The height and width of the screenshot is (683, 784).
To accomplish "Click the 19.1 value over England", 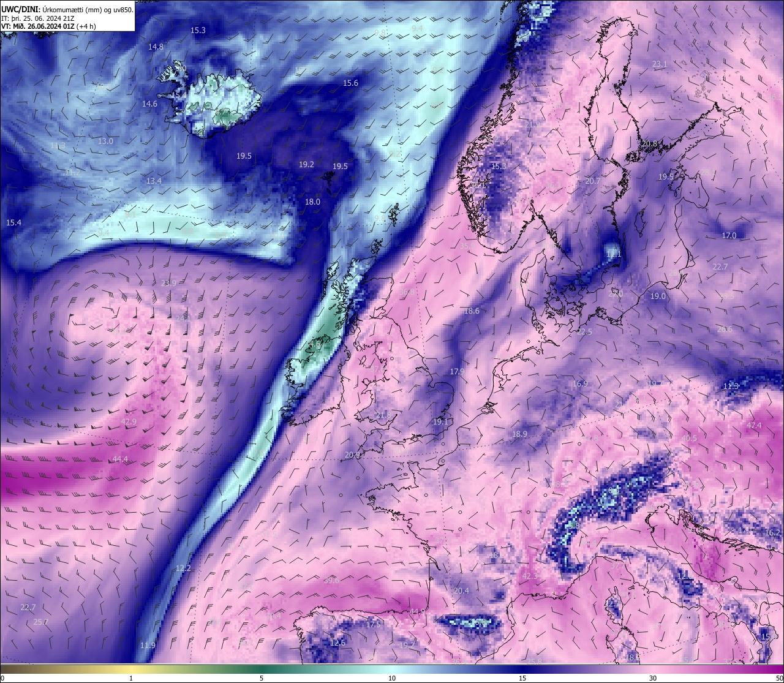I will (x=441, y=421).
